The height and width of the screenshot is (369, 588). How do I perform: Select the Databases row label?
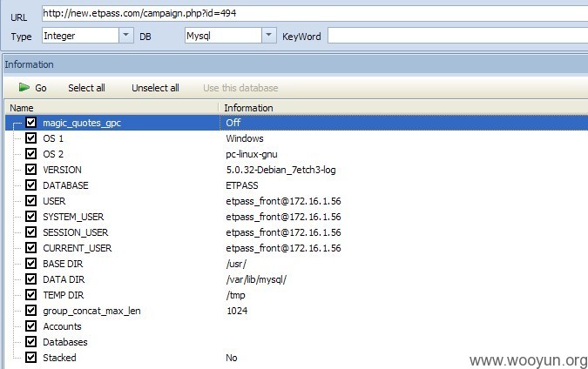[x=65, y=342]
